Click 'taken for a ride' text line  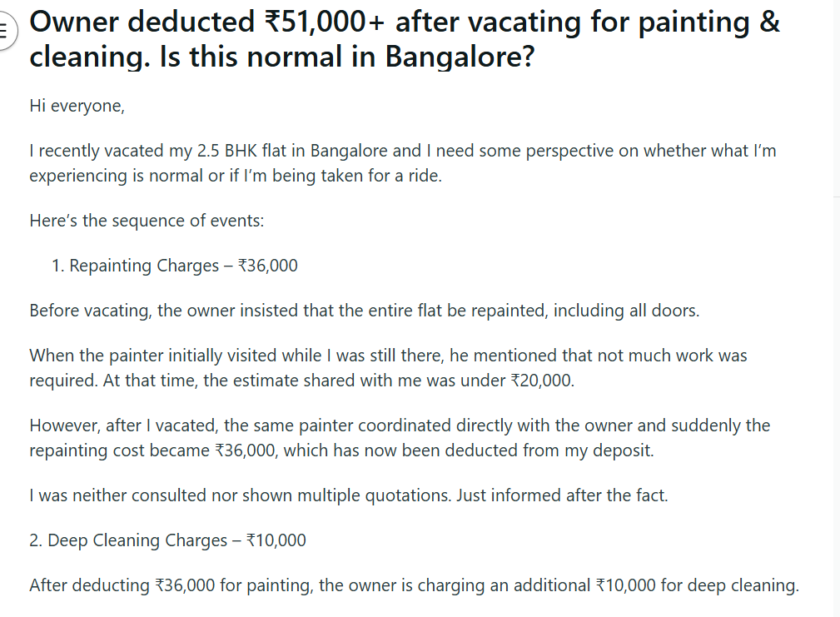click(x=236, y=176)
